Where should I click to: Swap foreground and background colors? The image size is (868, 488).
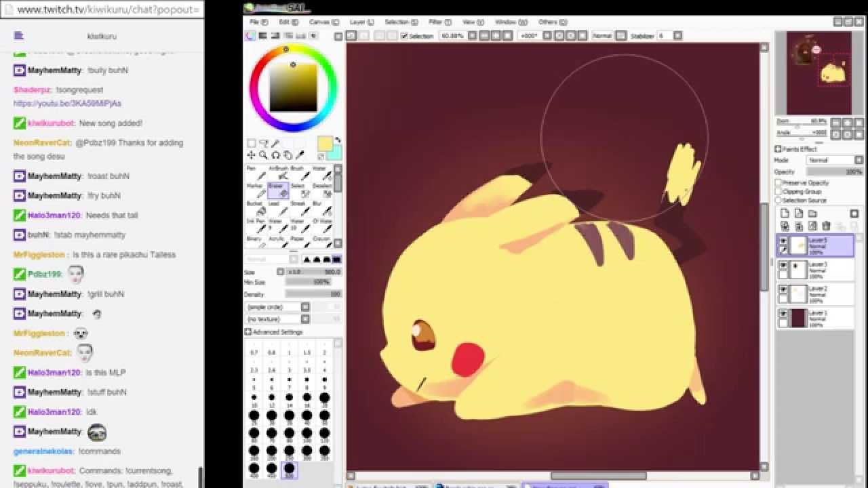(337, 140)
